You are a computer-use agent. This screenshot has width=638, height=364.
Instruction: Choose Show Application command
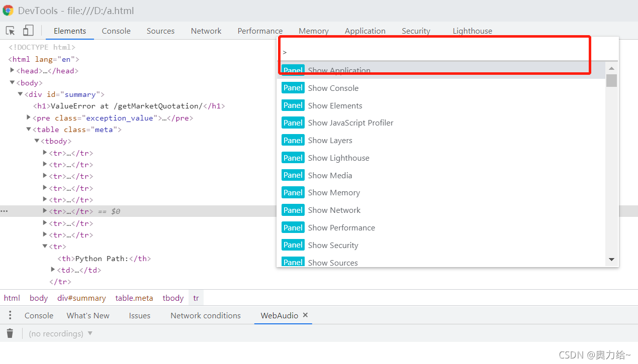coord(441,70)
